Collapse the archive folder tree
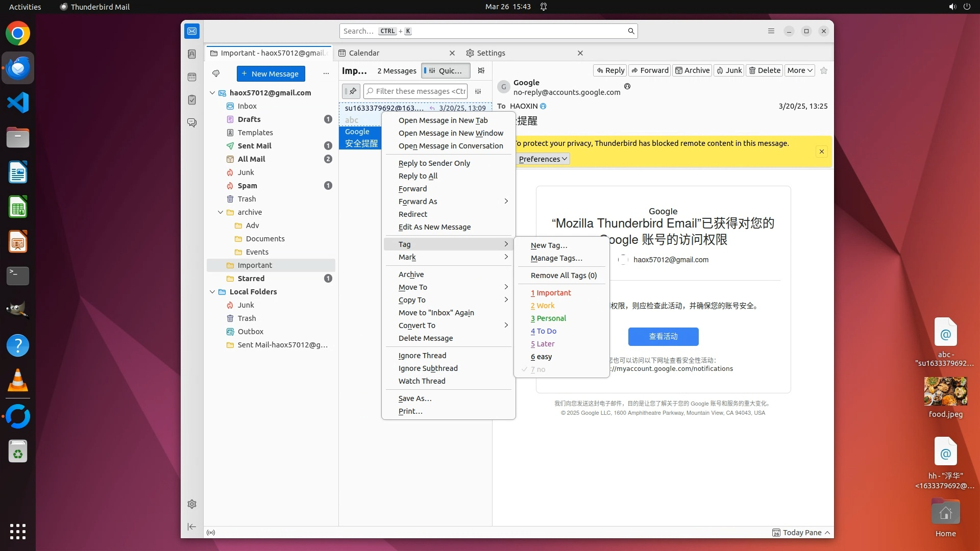This screenshot has height=551, width=980. click(220, 212)
